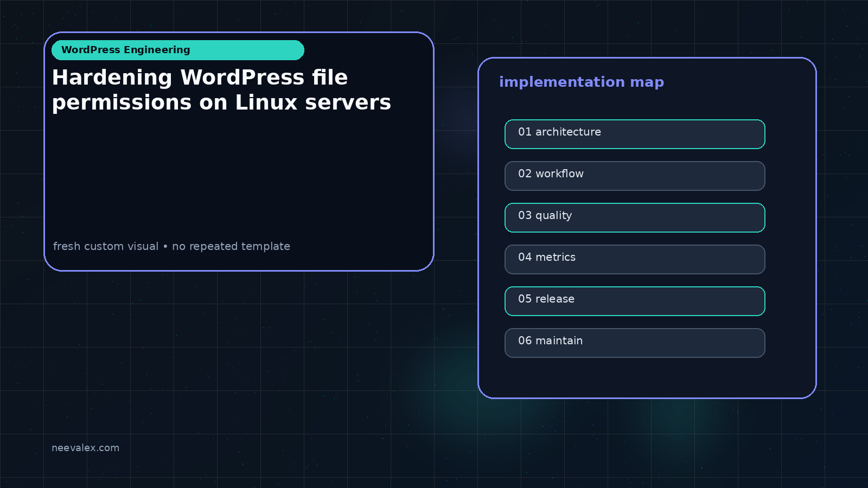
Task: Select the 06 maintain item
Action: (635, 343)
